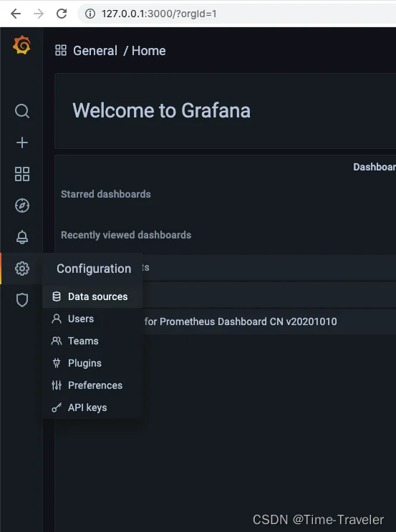This screenshot has height=532, width=396.
Task: Click the Home breadcrumb
Action: [149, 51]
